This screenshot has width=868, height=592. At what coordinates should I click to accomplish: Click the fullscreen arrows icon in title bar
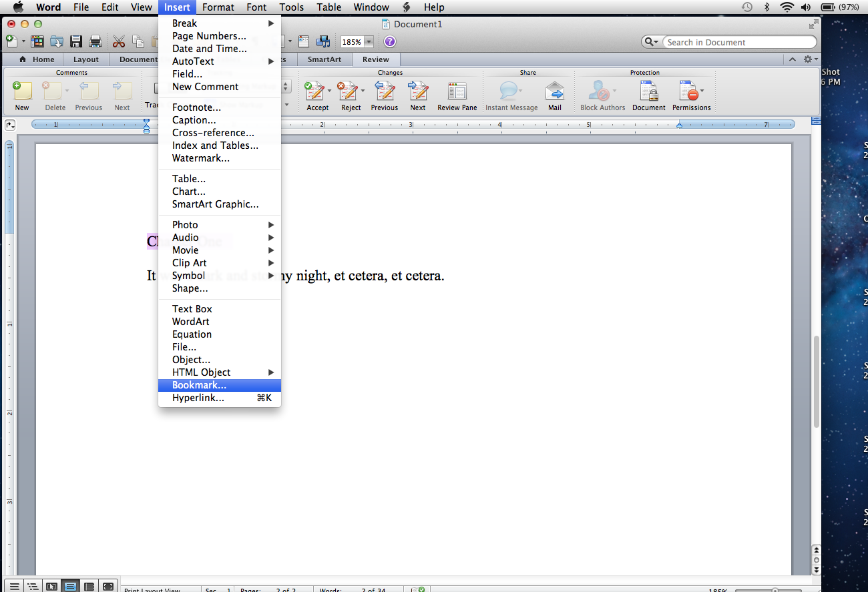813,24
